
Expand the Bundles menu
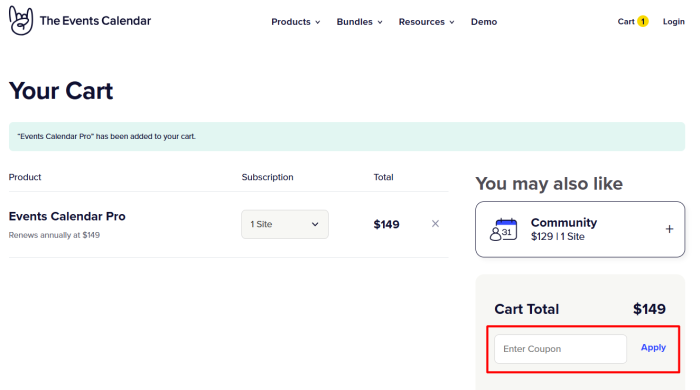click(x=359, y=22)
